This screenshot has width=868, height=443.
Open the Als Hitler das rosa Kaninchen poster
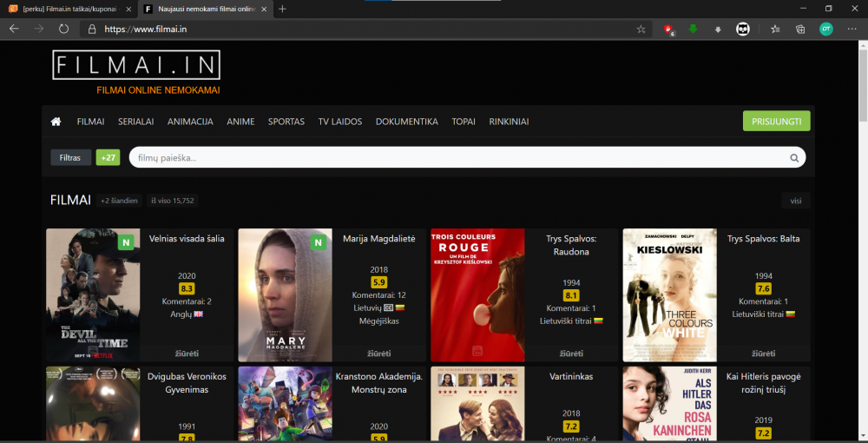pyautogui.click(x=670, y=404)
